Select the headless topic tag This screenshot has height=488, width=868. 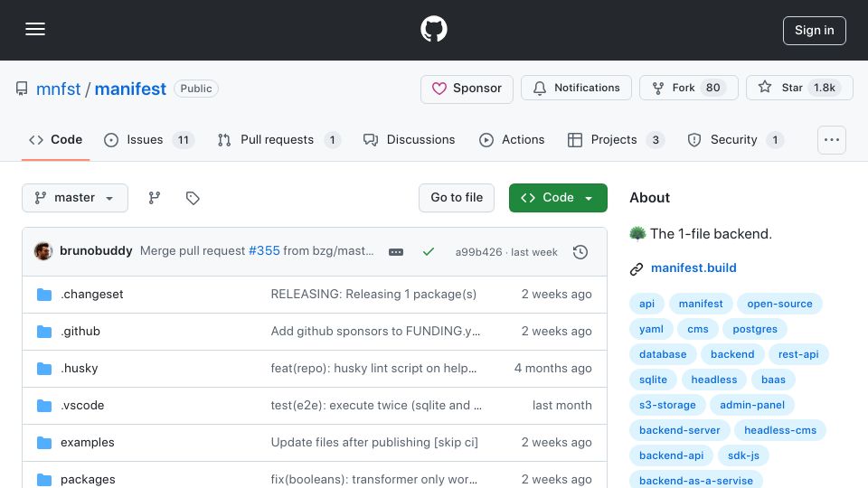714,380
